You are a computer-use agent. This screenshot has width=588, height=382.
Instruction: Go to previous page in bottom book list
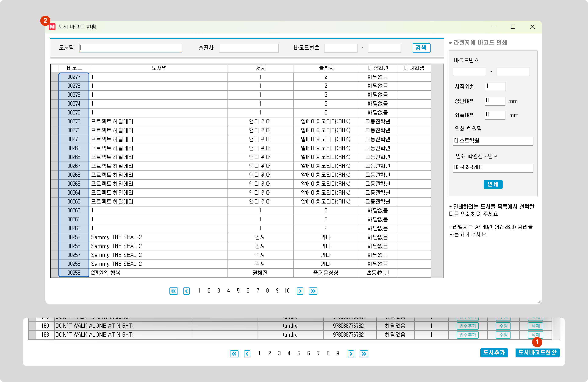tap(247, 354)
